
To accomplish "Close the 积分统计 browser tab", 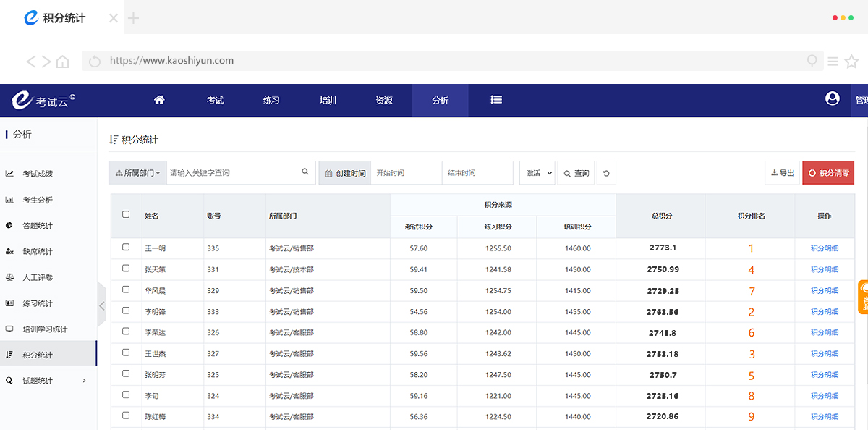I will click(114, 18).
